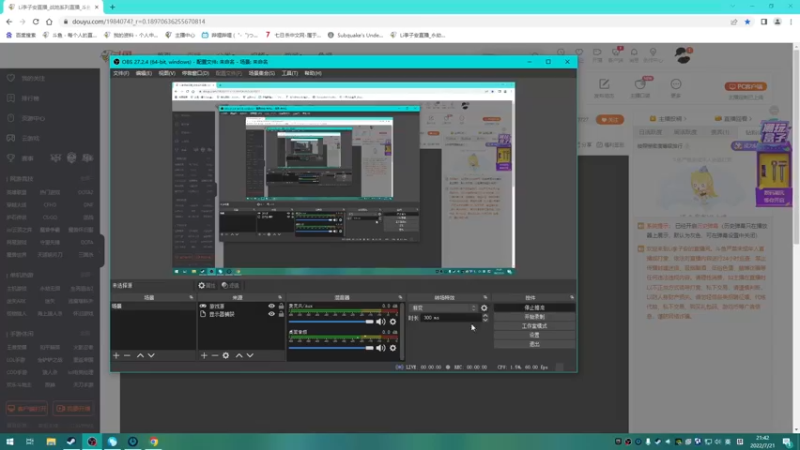Image resolution: width=800 pixels, height=450 pixels.
Task: Click the Settings button in OBS controls
Action: (534, 335)
